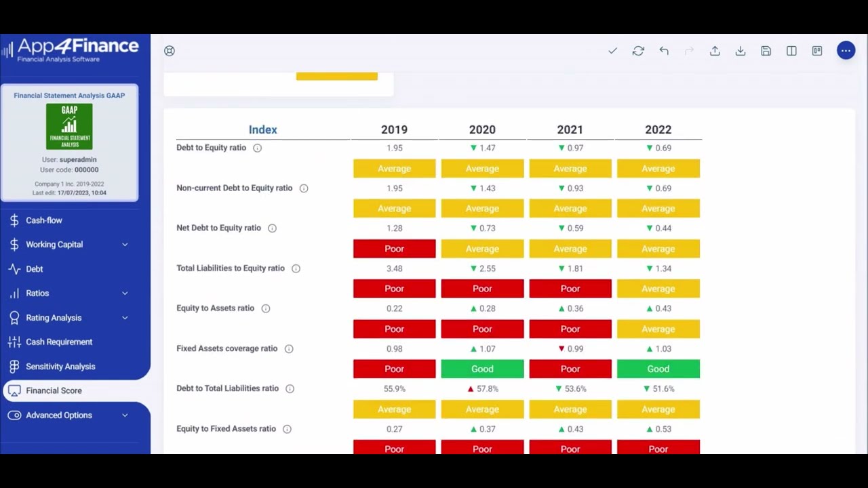The height and width of the screenshot is (488, 868).
Task: Click 2020 Good badge for Fixed Assets coverage
Action: click(482, 369)
